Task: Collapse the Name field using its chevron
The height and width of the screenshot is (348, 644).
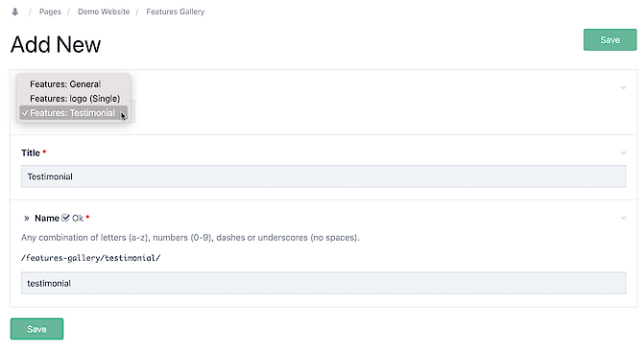Action: (624, 218)
